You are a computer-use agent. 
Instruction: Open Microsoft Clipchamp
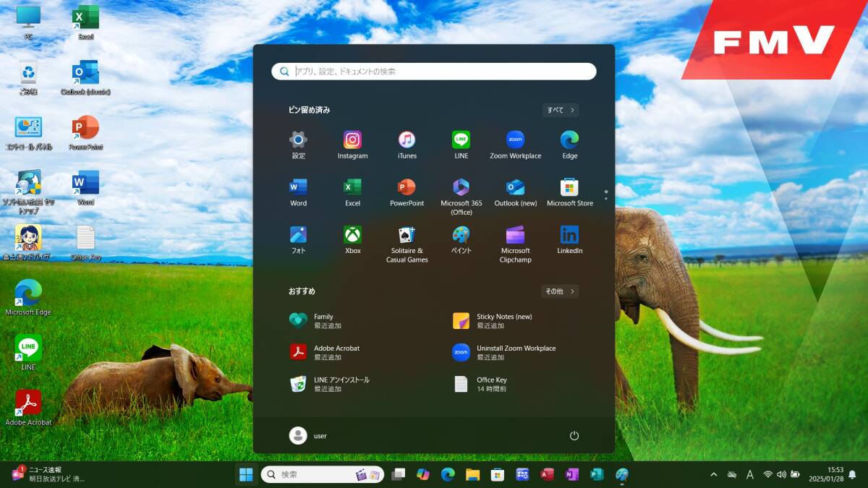515,244
